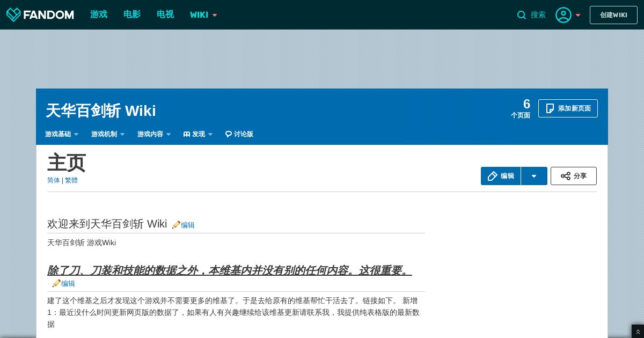The image size is (644, 338).
Task: Open the 电视 navigation link
Action: point(165,14)
